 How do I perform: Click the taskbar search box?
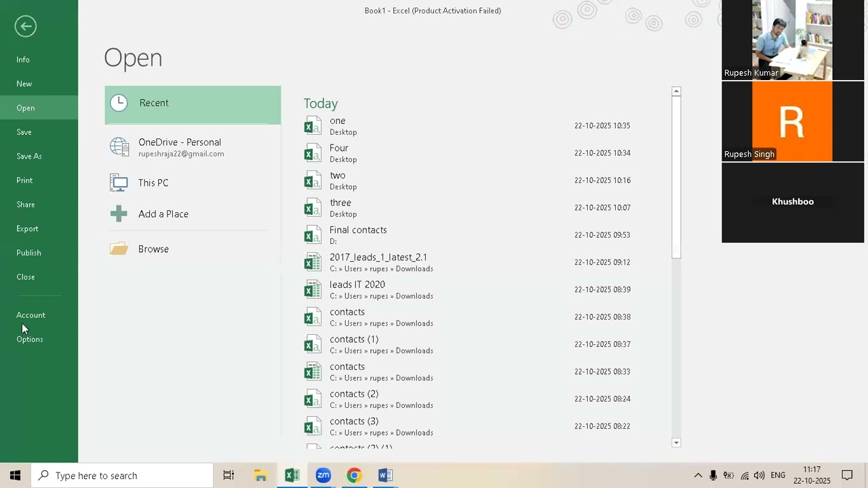(122, 476)
